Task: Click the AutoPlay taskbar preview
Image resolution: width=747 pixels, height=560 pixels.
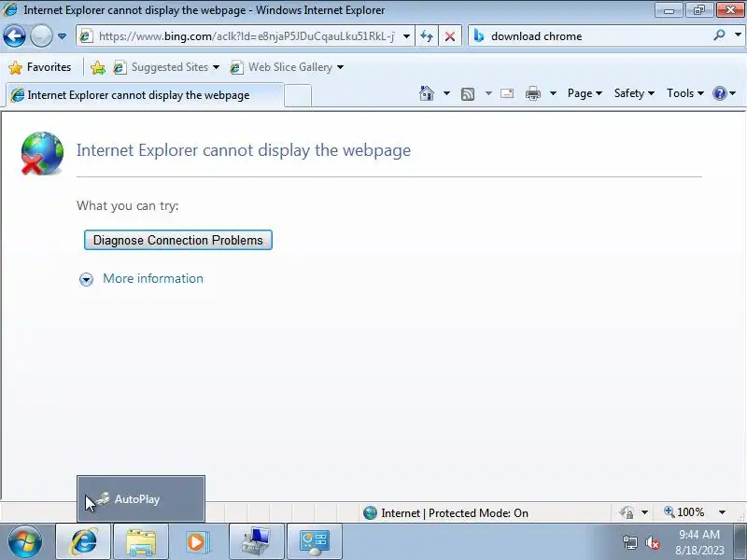Action: click(x=141, y=498)
